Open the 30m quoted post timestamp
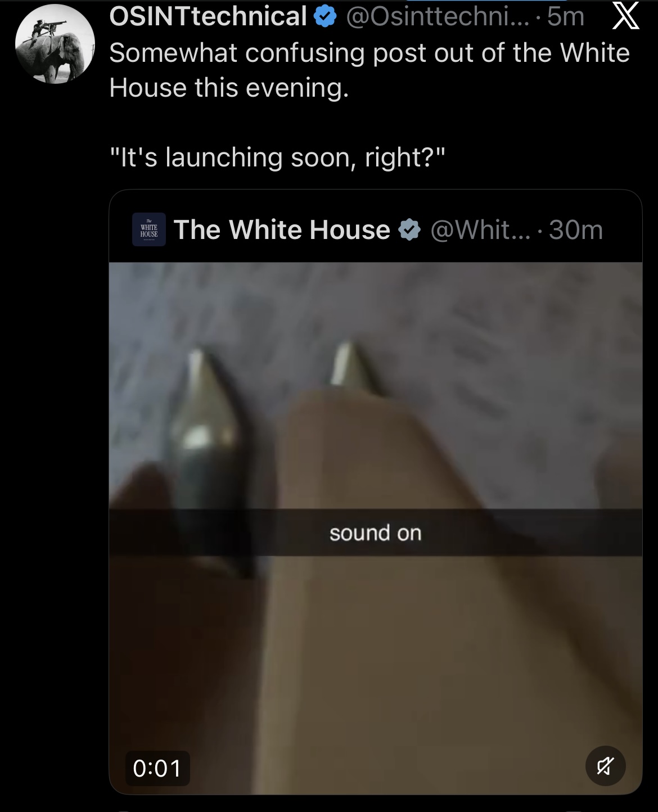This screenshot has width=658, height=812. [576, 230]
